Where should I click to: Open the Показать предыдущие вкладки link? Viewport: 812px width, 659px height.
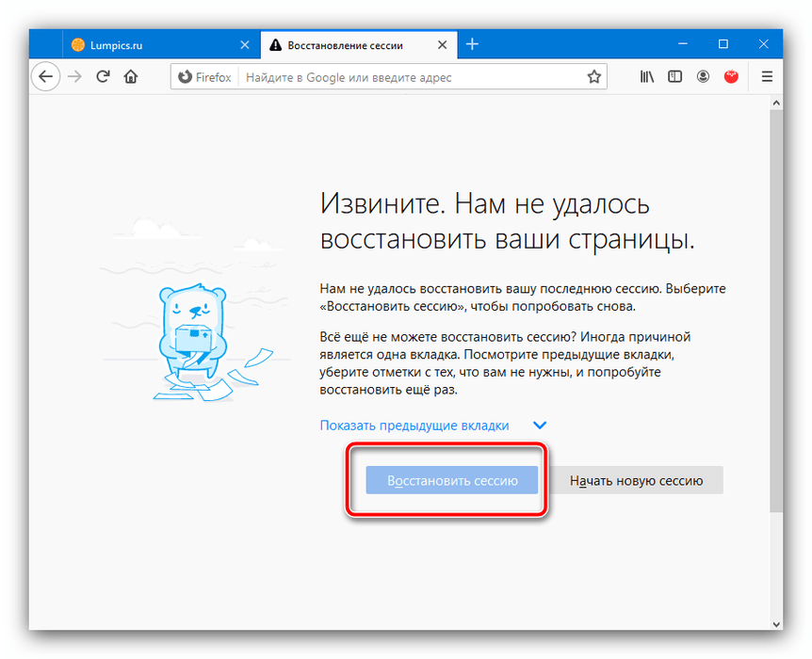(414, 426)
